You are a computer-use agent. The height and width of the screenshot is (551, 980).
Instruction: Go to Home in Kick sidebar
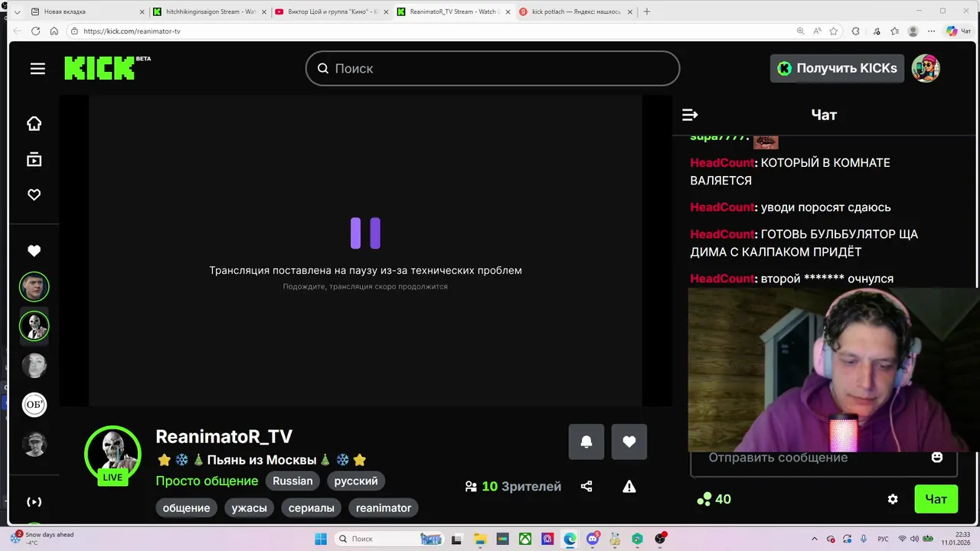pyautogui.click(x=34, y=123)
